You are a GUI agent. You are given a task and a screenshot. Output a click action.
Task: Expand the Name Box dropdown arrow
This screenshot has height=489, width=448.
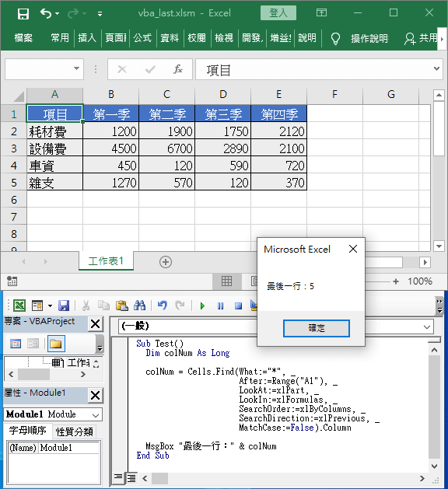tap(76, 68)
